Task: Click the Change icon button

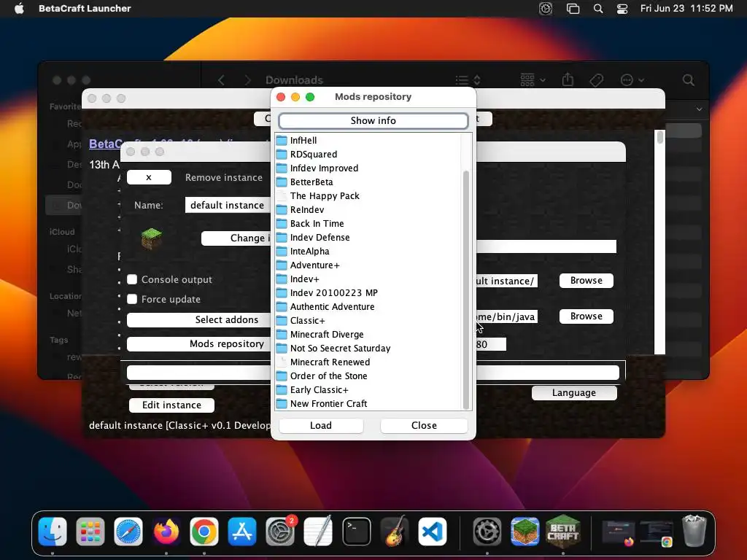Action: click(x=236, y=238)
